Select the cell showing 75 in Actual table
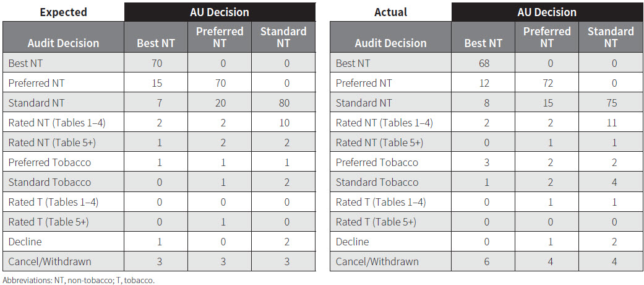The image size is (644, 285). point(611,103)
